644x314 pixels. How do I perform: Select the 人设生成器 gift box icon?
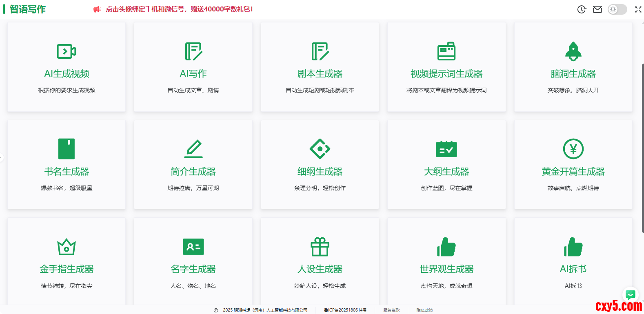point(320,247)
